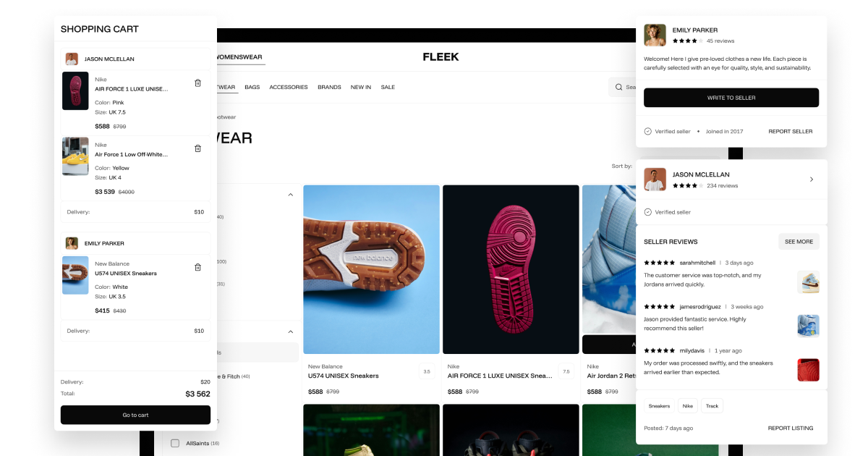The height and width of the screenshot is (456, 868).
Task: Click See More seller reviews
Action: pos(799,242)
